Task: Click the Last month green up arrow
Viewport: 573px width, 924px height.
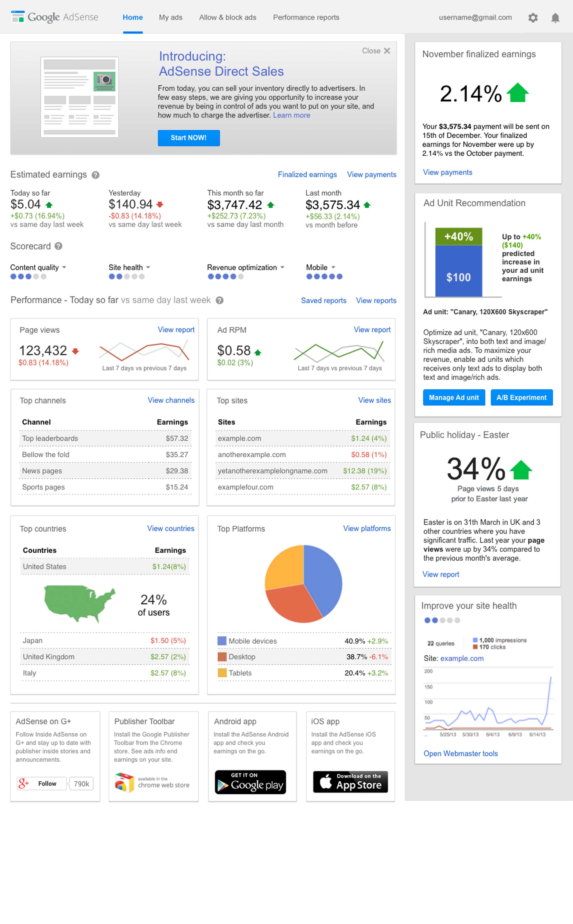Action: 367,205
